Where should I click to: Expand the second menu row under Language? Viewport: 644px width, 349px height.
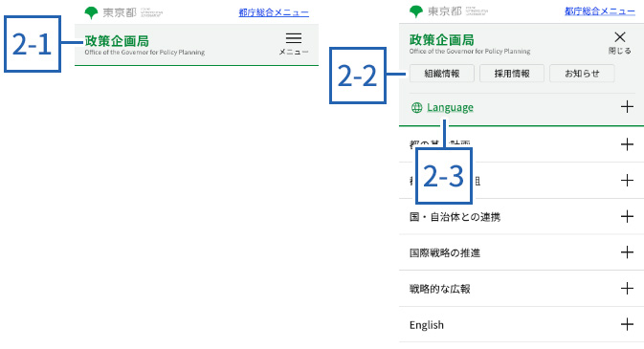click(627, 180)
